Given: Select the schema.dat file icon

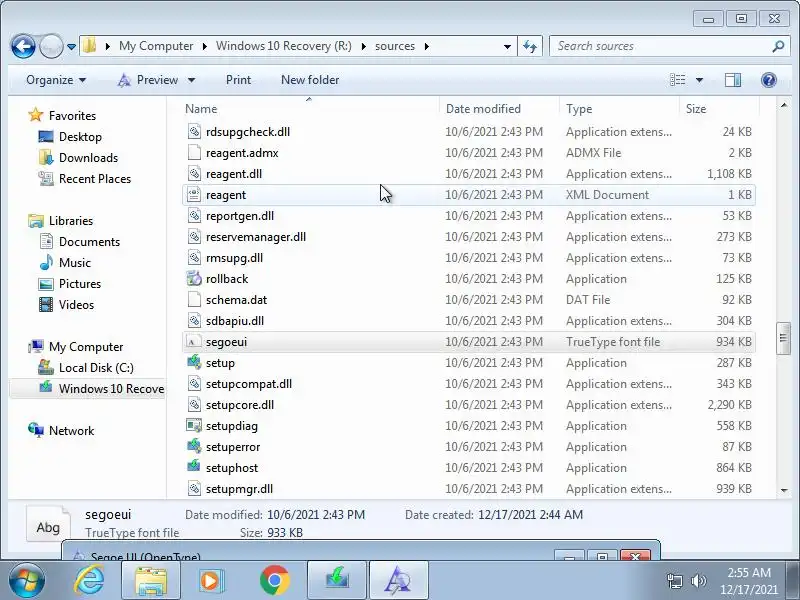Looking at the screenshot, I should pos(194,299).
